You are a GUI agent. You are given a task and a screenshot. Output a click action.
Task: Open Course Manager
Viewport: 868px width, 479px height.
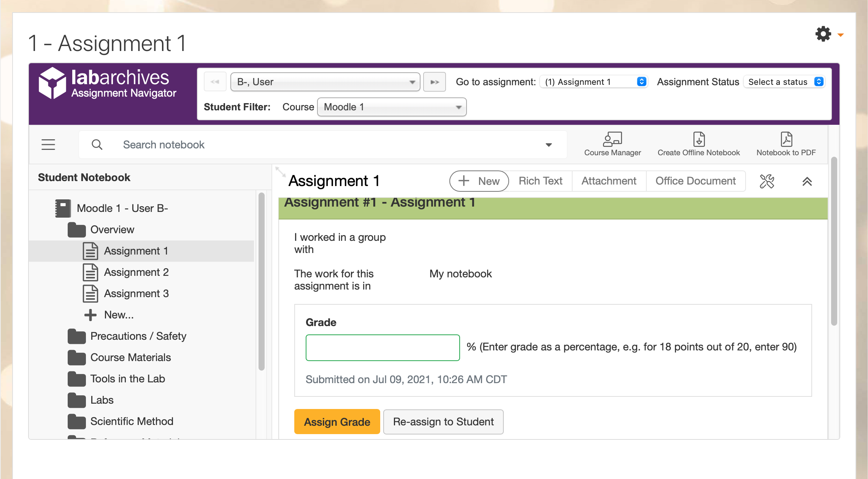tap(613, 144)
